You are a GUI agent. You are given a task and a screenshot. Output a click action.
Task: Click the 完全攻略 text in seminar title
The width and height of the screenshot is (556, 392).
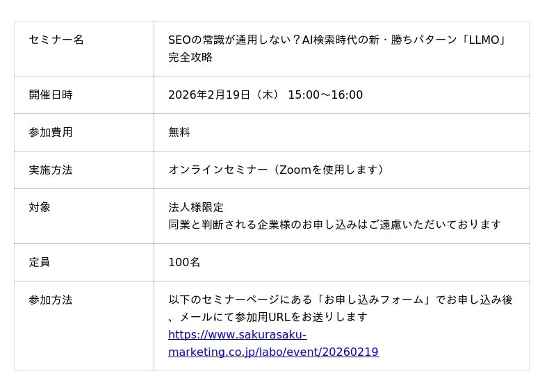pos(190,58)
